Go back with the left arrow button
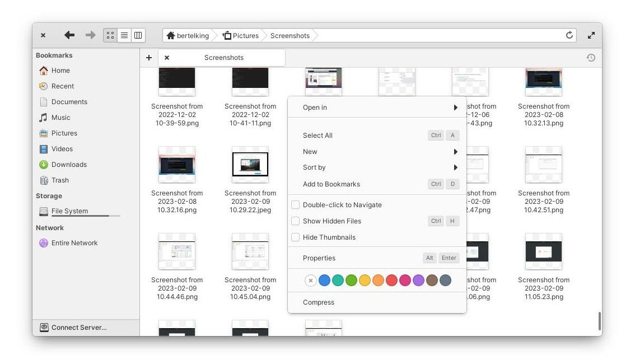Viewport: 635px width, 364px height. tap(69, 35)
